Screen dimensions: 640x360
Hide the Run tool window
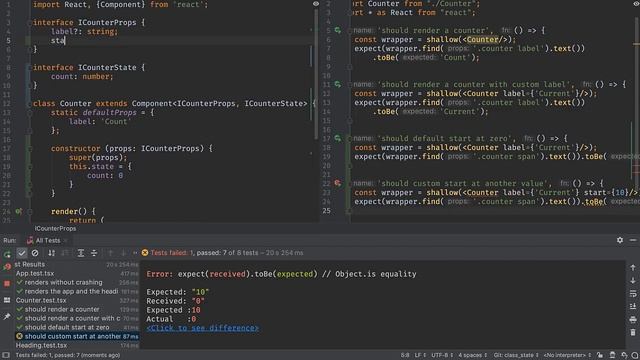(633, 240)
